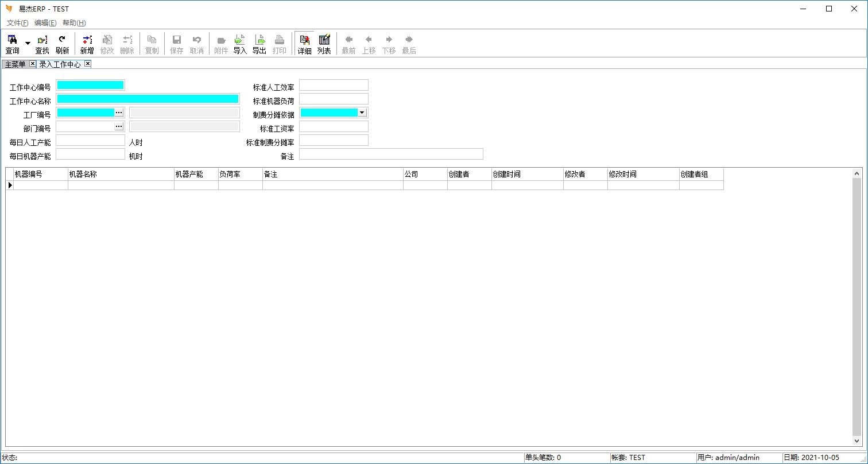Viewport: 868px width, 464px height.
Task: Click the 工作中心名称 input field
Action: (x=148, y=99)
